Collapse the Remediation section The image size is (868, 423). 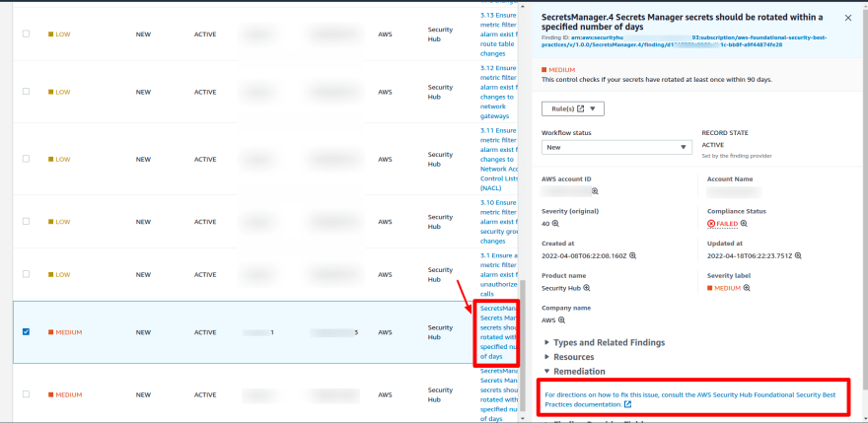[575, 372]
